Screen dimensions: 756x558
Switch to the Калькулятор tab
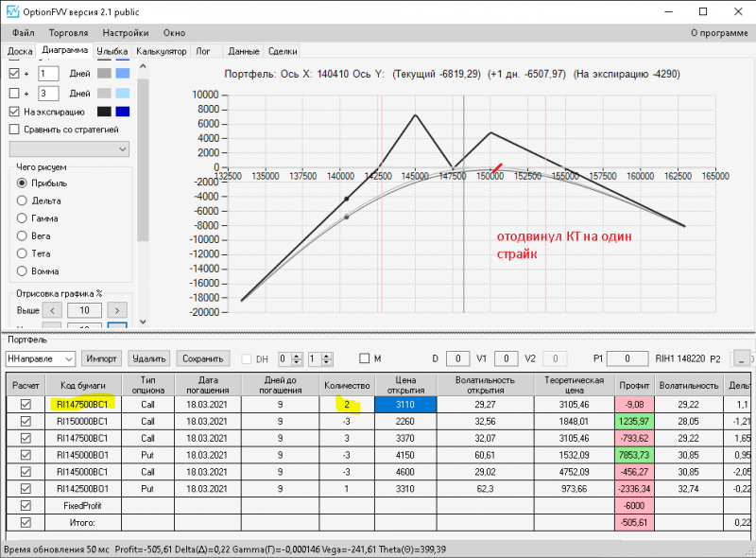(x=161, y=51)
